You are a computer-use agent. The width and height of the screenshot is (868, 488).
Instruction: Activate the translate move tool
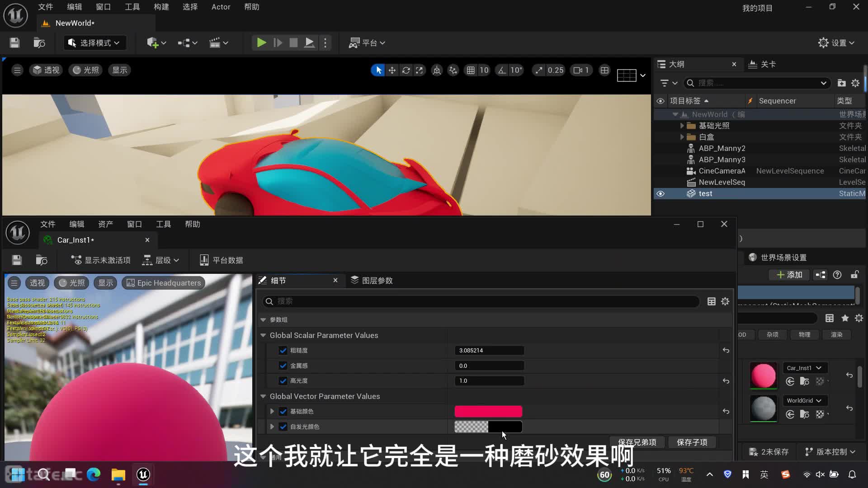[x=392, y=70]
